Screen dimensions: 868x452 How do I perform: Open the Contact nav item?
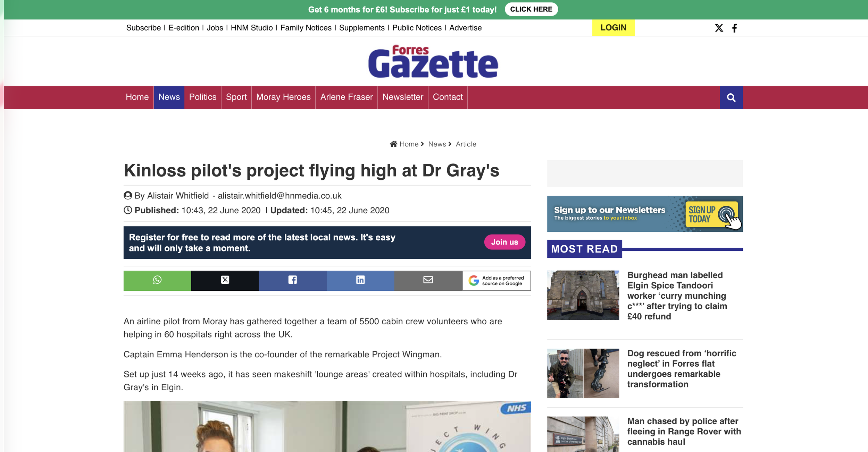click(448, 97)
